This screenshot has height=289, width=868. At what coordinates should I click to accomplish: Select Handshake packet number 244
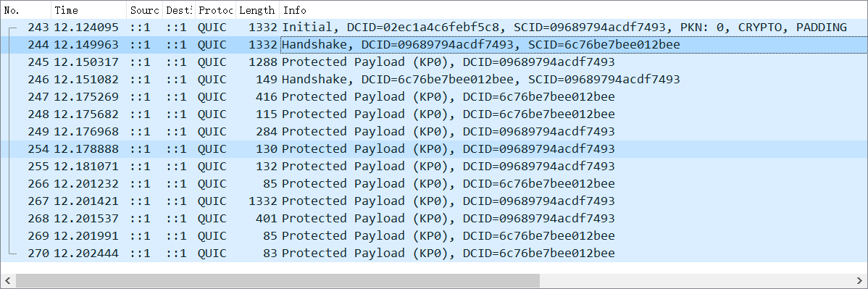click(434, 44)
